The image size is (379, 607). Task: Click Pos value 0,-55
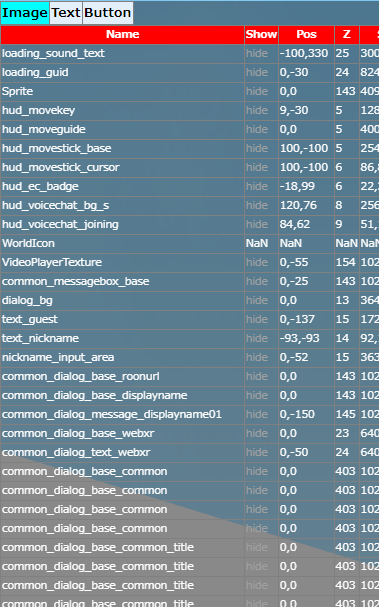click(x=294, y=262)
